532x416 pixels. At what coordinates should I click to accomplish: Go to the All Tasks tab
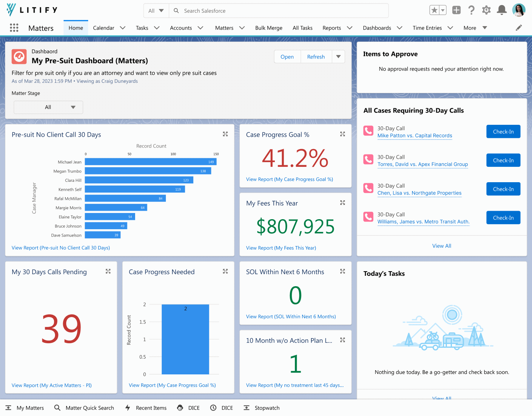[x=303, y=28]
